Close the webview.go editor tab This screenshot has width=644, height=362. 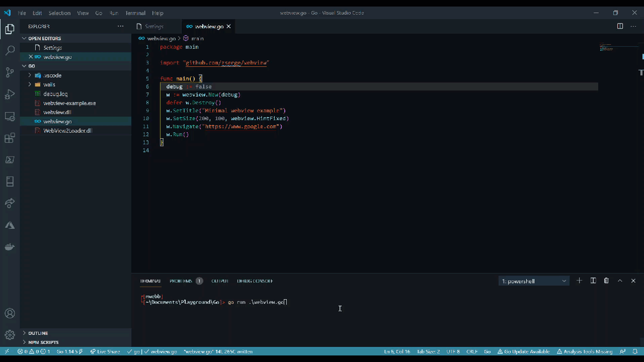[x=228, y=26]
